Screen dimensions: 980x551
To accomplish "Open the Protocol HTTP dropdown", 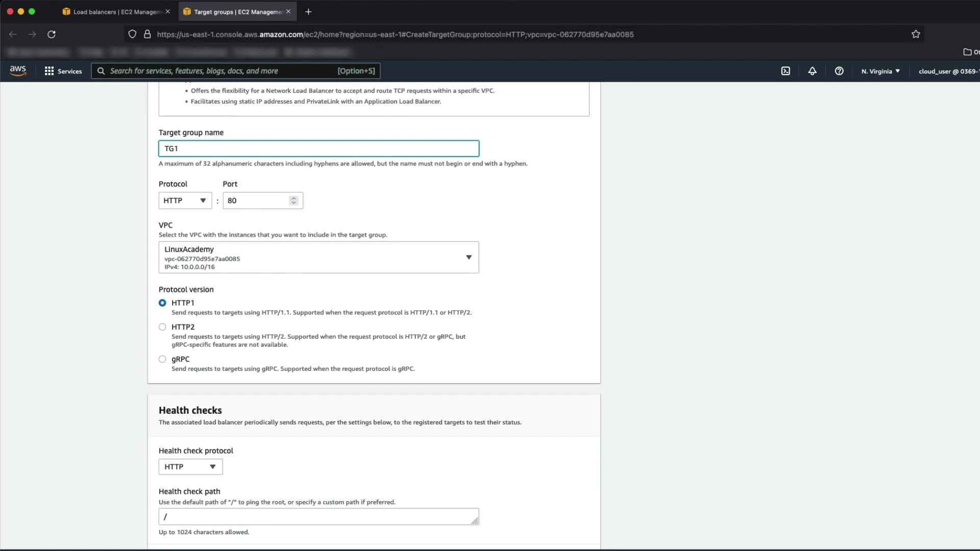I will pos(185,201).
